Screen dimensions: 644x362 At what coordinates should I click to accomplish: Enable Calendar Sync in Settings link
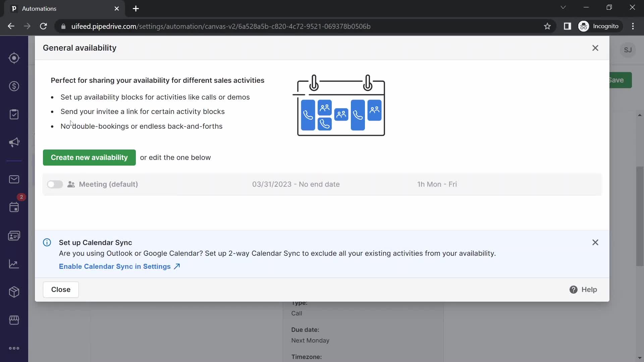[x=120, y=266]
